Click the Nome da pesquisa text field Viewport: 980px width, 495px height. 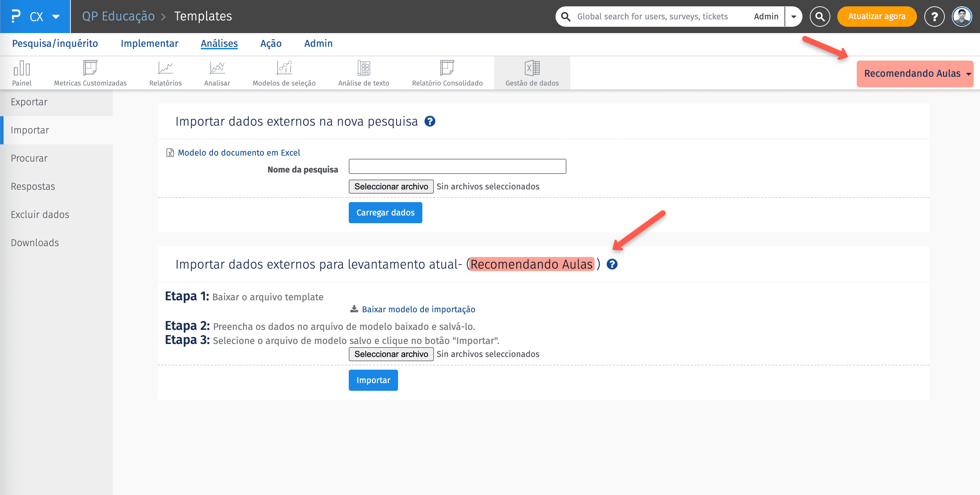point(457,167)
